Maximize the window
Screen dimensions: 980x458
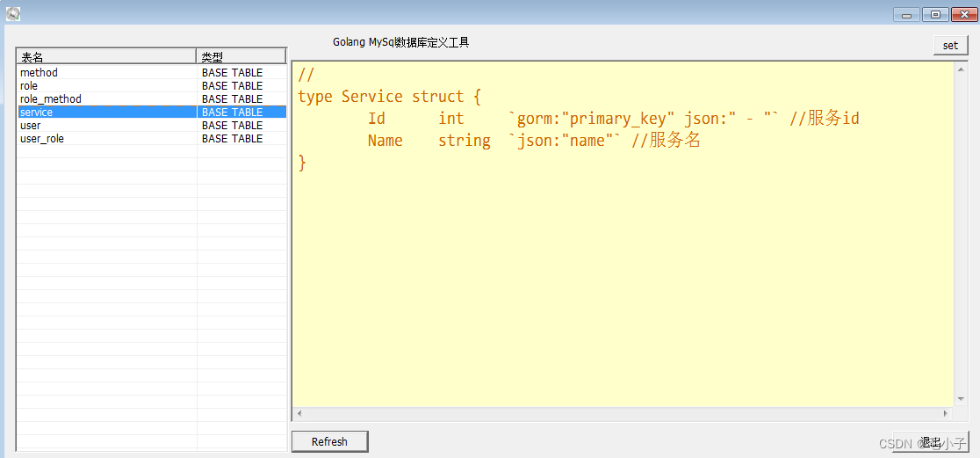pos(935,14)
